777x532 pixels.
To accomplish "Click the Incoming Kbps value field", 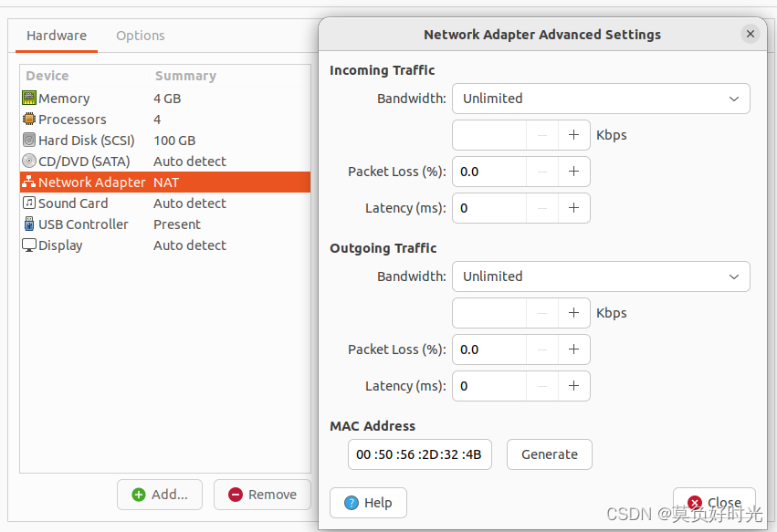I will [x=488, y=134].
